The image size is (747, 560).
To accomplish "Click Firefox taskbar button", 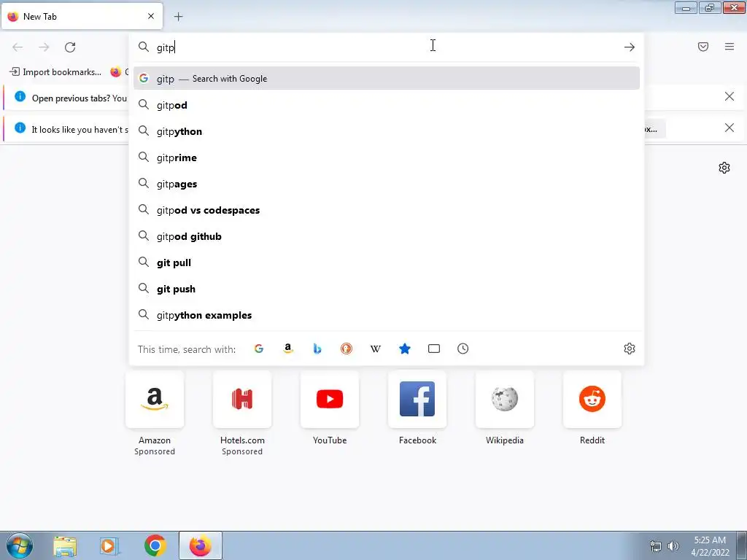I will (201, 545).
